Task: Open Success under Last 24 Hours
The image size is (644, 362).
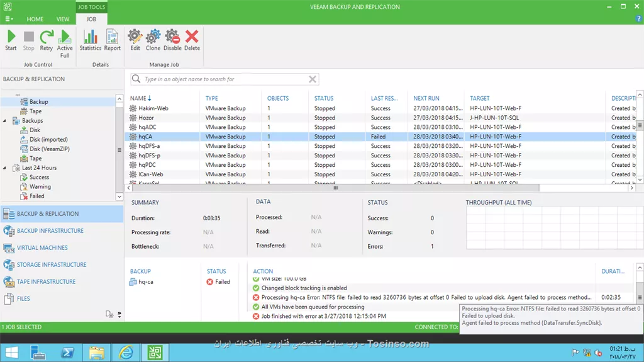Action: point(39,178)
